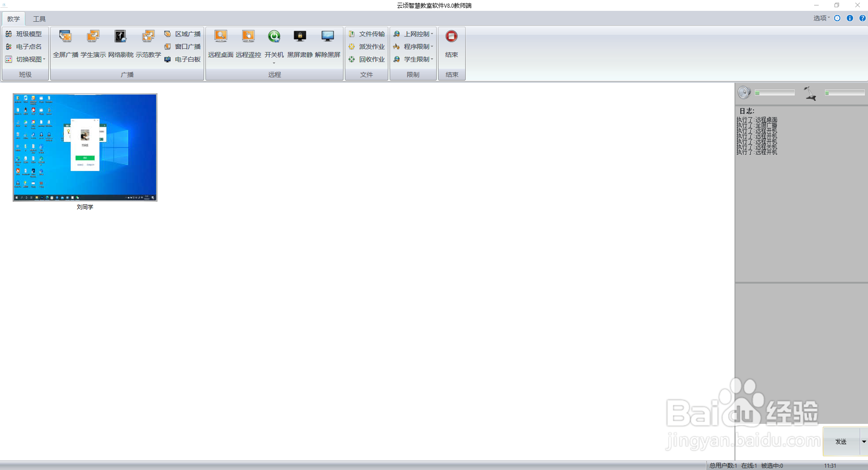
Task: Select 刘同学's desktop thumbnail
Action: (x=85, y=147)
